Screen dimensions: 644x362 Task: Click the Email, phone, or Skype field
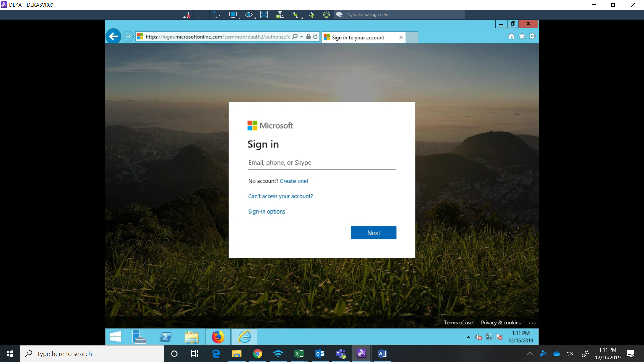322,163
